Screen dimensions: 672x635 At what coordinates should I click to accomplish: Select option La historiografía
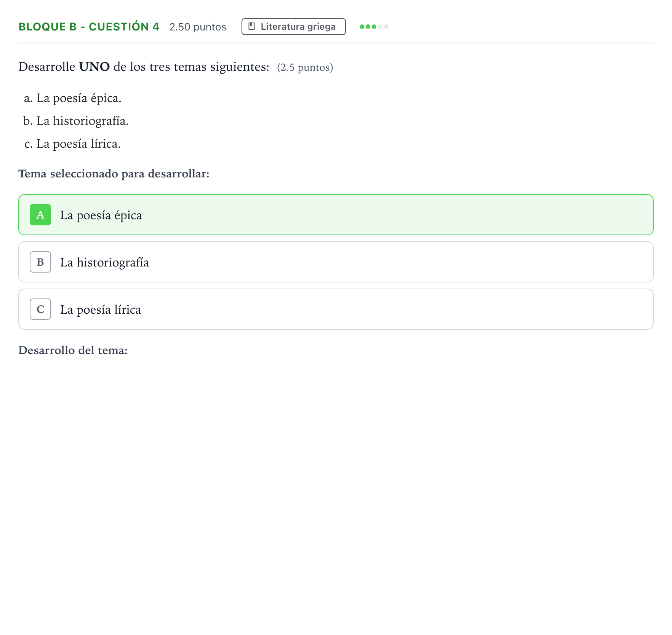pos(336,262)
